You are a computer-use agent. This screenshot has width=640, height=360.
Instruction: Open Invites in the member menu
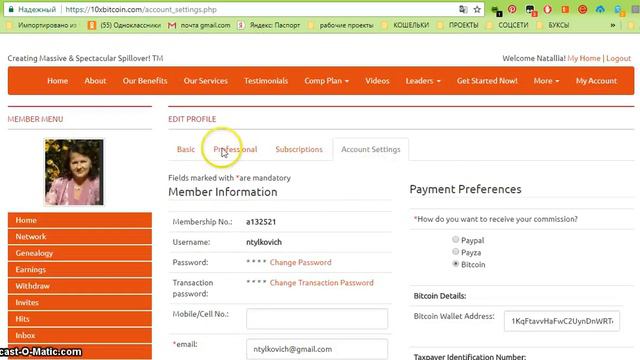click(80, 302)
